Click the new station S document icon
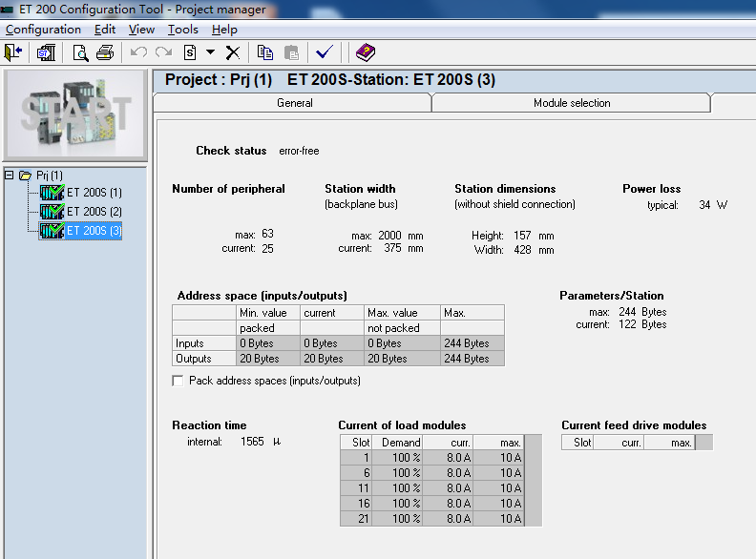This screenshot has width=756, height=559. (190, 52)
